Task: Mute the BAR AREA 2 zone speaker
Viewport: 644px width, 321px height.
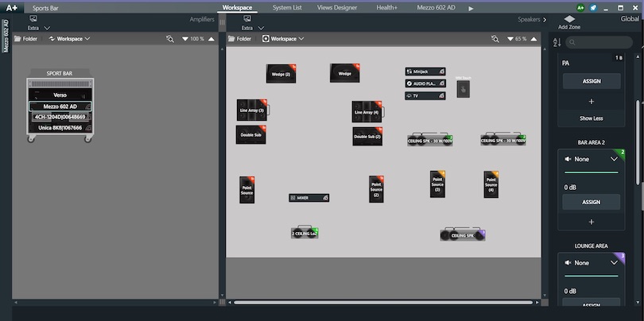Action: point(568,159)
